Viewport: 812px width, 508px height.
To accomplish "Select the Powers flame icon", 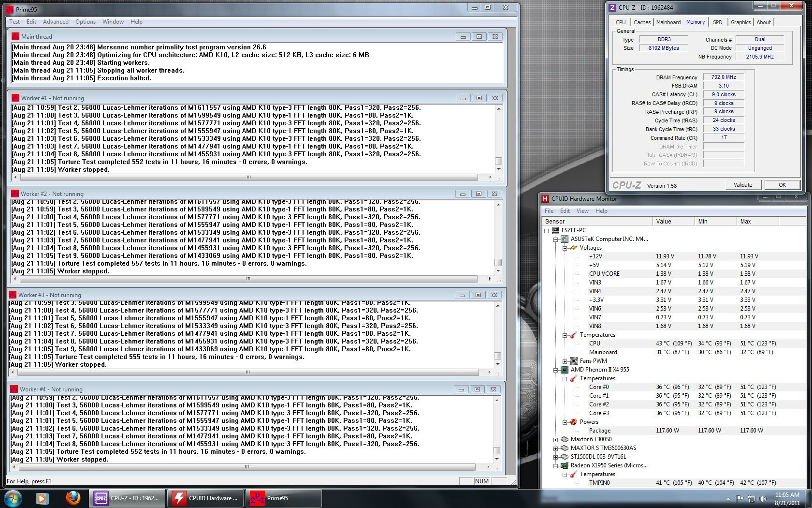I will tap(574, 422).
